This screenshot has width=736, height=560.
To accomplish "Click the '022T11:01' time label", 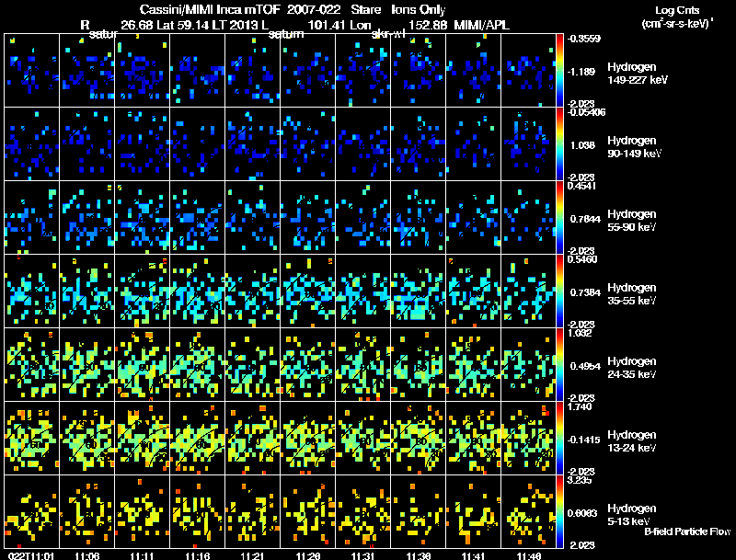I will 32,555.
